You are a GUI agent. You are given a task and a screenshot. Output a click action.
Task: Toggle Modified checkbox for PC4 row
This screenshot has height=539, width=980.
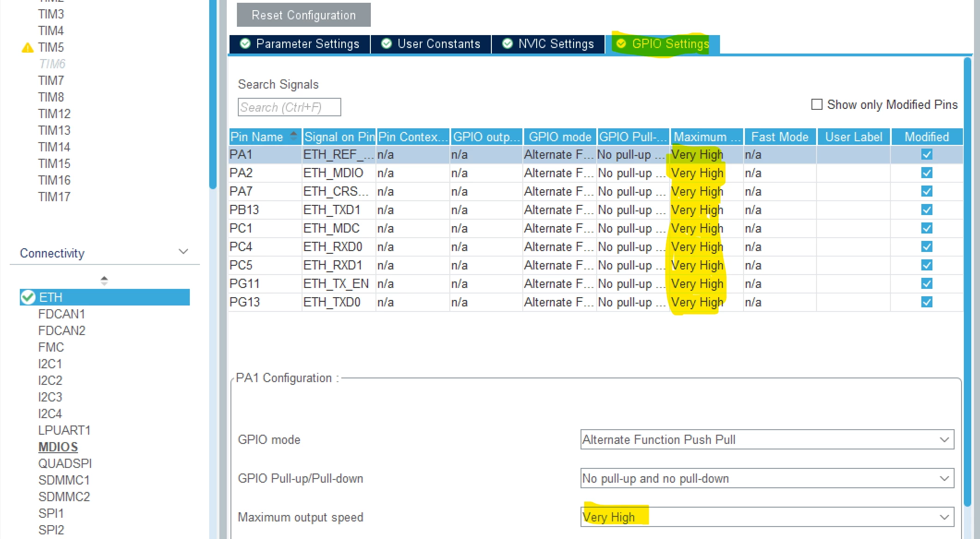[x=926, y=247]
